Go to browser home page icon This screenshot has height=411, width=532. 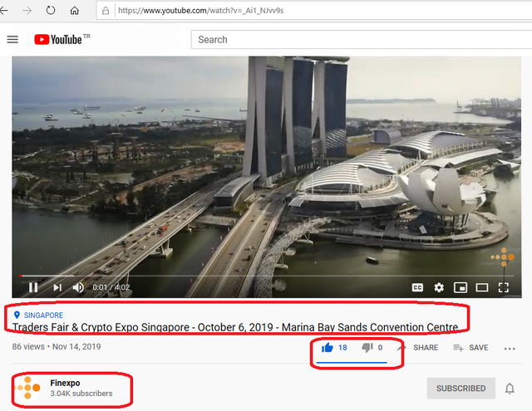(74, 11)
